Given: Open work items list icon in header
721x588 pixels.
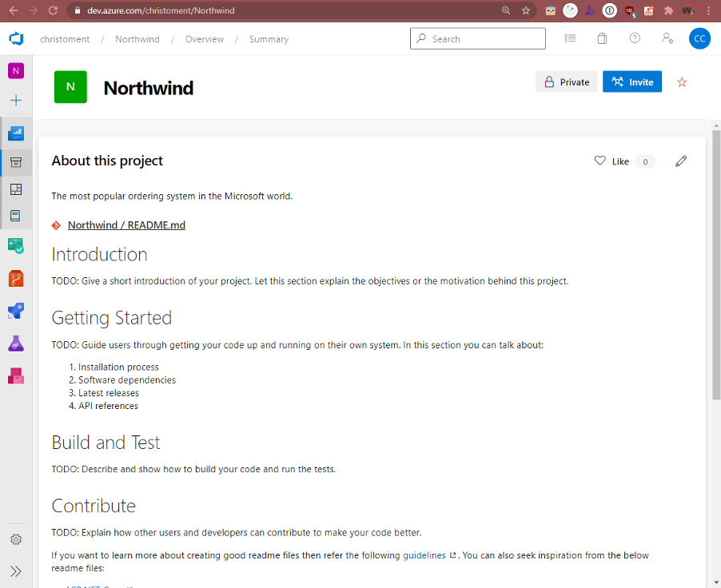Looking at the screenshot, I should point(570,38).
